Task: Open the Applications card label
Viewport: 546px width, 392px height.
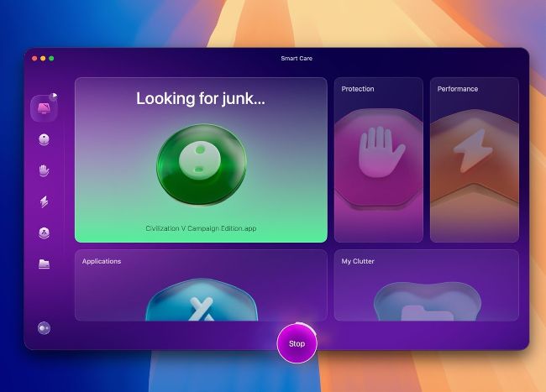Action: [x=101, y=261]
